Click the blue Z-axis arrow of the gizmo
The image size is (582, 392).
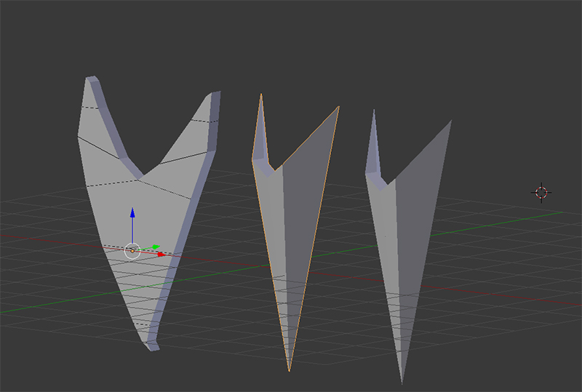132,213
